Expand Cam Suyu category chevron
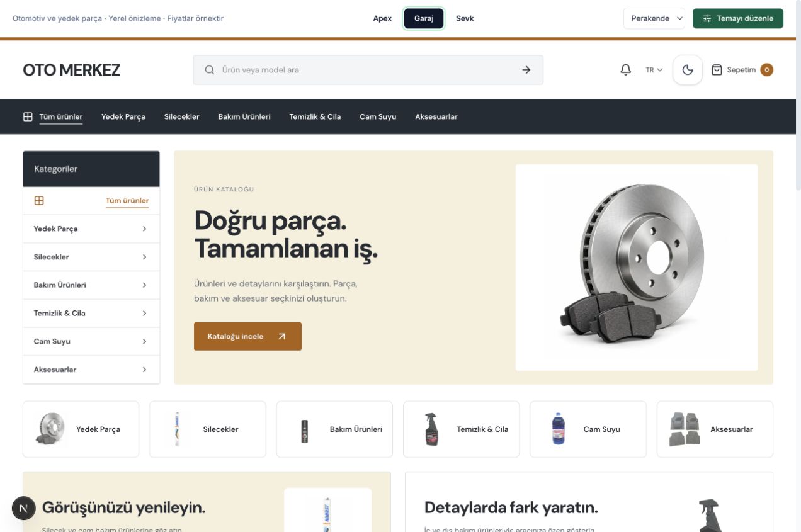The height and width of the screenshot is (532, 801). pos(144,341)
